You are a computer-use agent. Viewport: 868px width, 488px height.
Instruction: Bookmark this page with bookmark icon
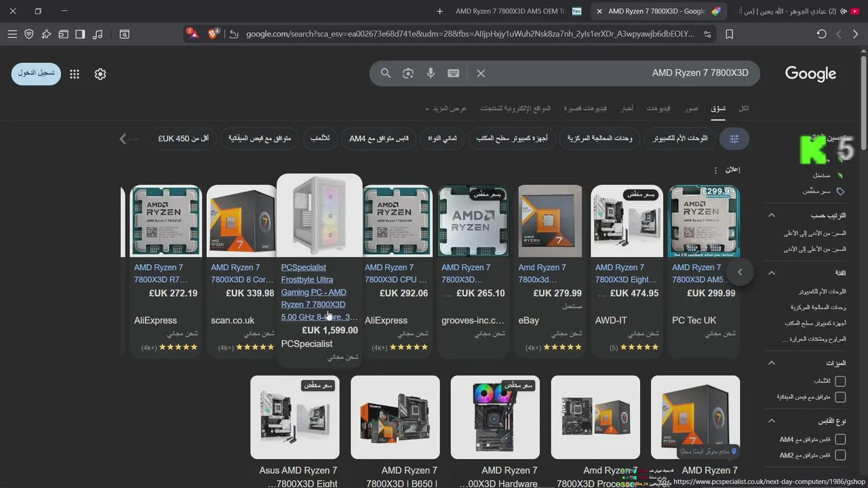pos(730,34)
